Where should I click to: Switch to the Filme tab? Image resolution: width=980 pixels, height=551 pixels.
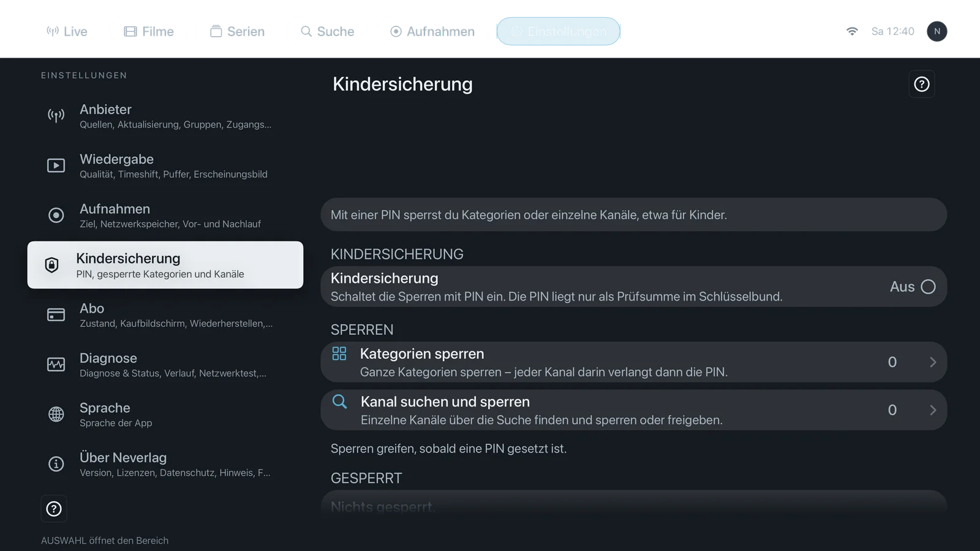(x=149, y=31)
